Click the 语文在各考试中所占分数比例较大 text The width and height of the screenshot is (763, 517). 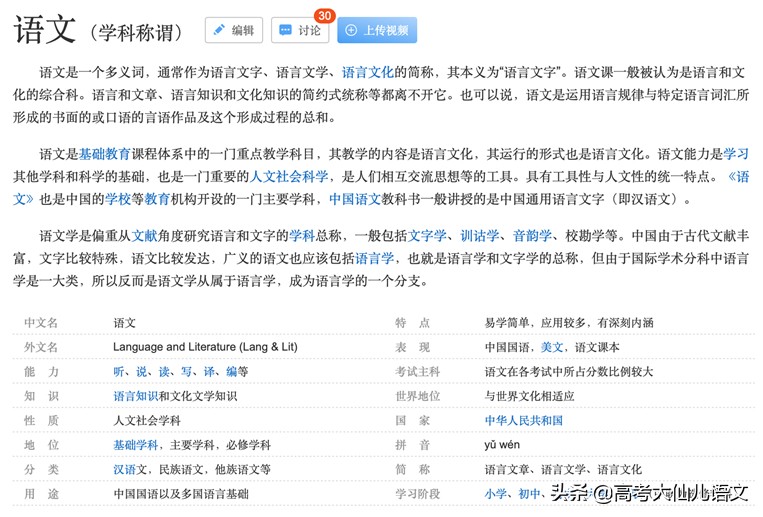[568, 372]
